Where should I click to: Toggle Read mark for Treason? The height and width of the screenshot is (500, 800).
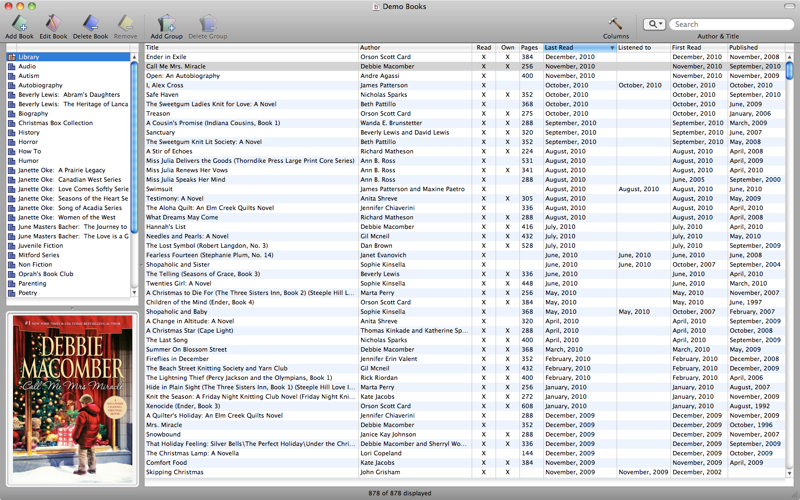[x=484, y=114]
